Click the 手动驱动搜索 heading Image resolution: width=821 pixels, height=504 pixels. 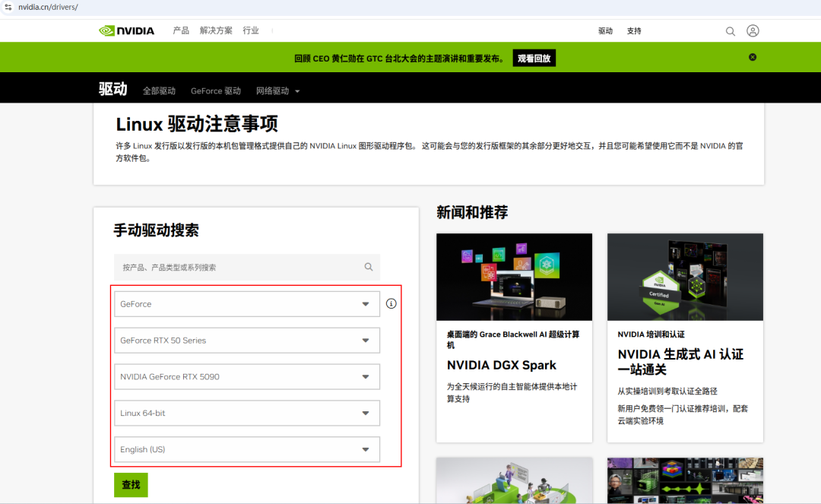156,230
